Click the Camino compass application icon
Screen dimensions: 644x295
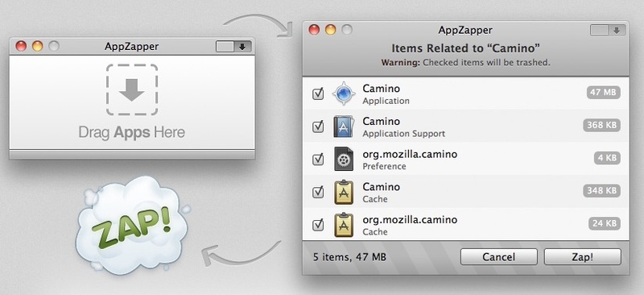point(344,93)
